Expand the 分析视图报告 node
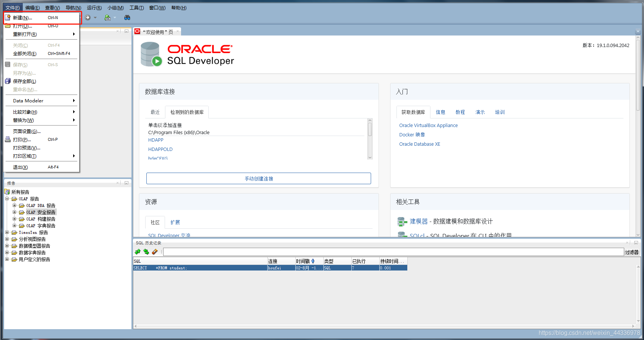 (7, 239)
